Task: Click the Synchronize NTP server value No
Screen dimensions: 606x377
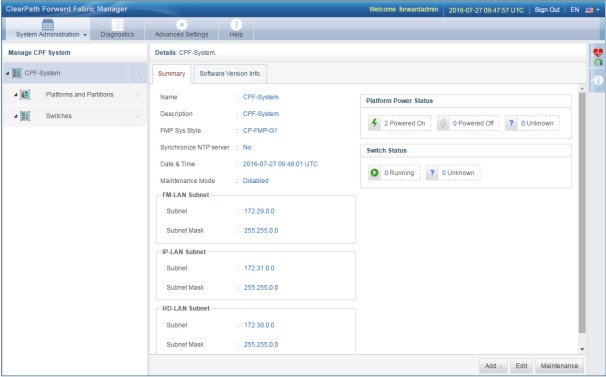Action: 247,147
